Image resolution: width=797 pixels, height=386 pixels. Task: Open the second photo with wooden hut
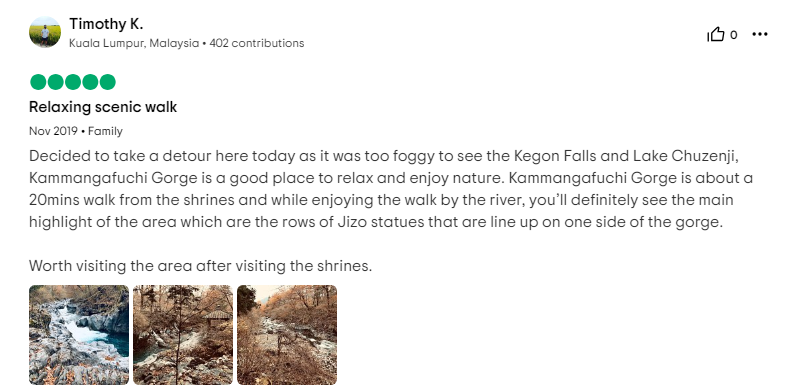(x=183, y=335)
